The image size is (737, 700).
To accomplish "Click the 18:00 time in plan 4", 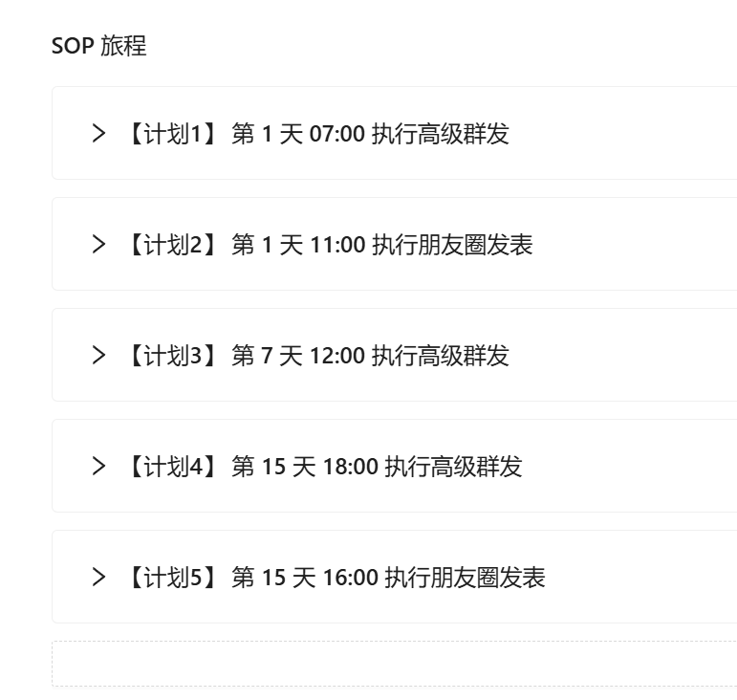I will coord(350,467).
